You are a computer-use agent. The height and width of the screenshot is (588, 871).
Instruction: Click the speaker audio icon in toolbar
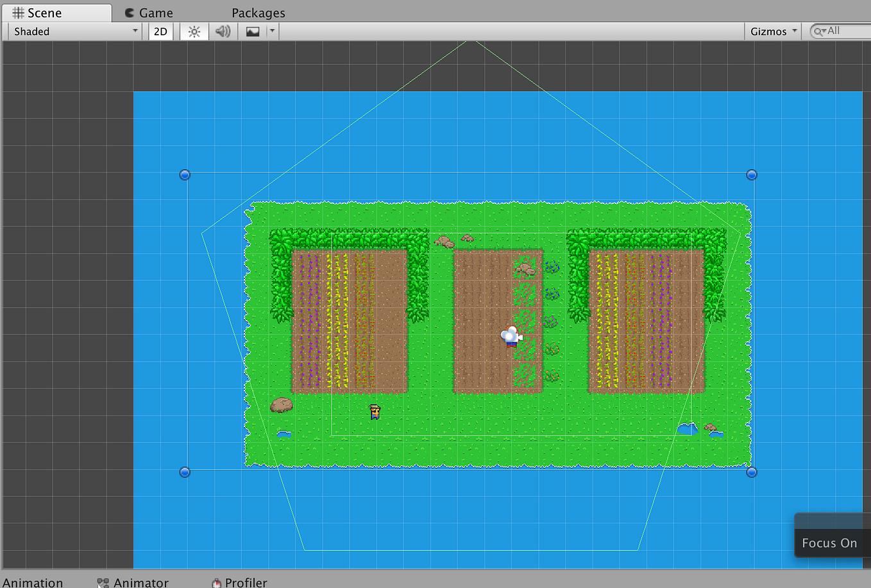click(x=223, y=31)
